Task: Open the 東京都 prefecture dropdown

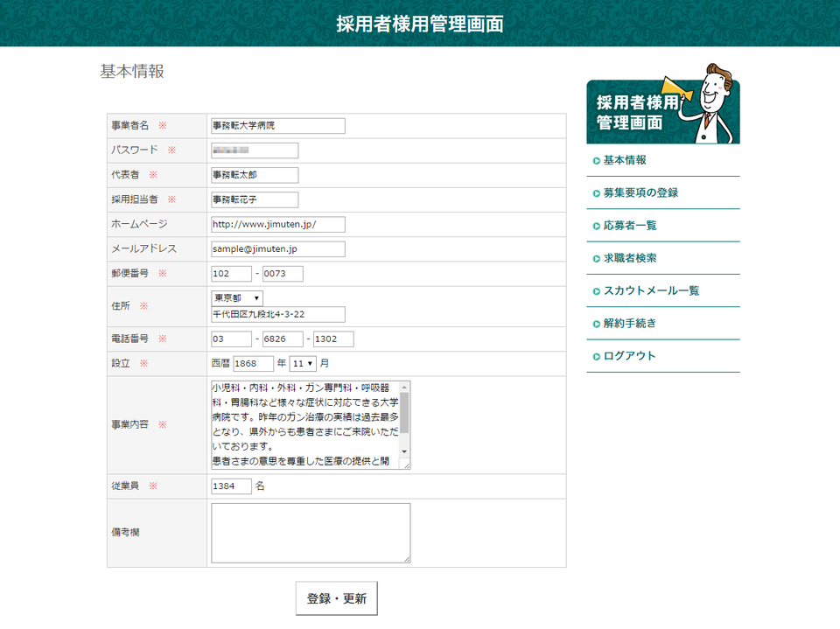Action: coord(237,298)
